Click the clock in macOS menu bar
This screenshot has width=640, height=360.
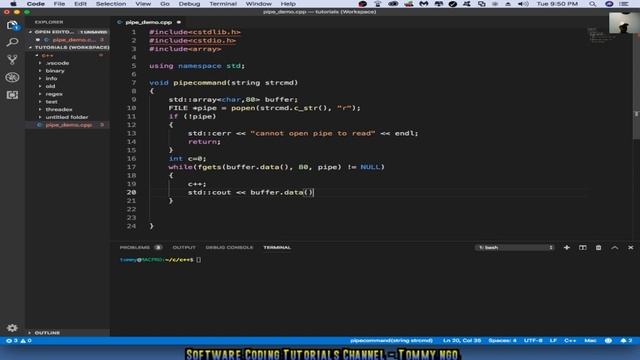(x=557, y=4)
